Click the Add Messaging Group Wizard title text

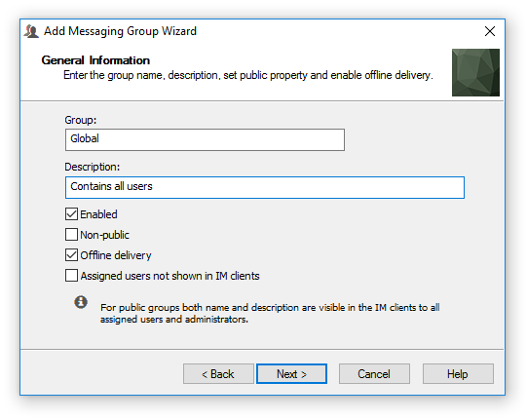[120, 31]
